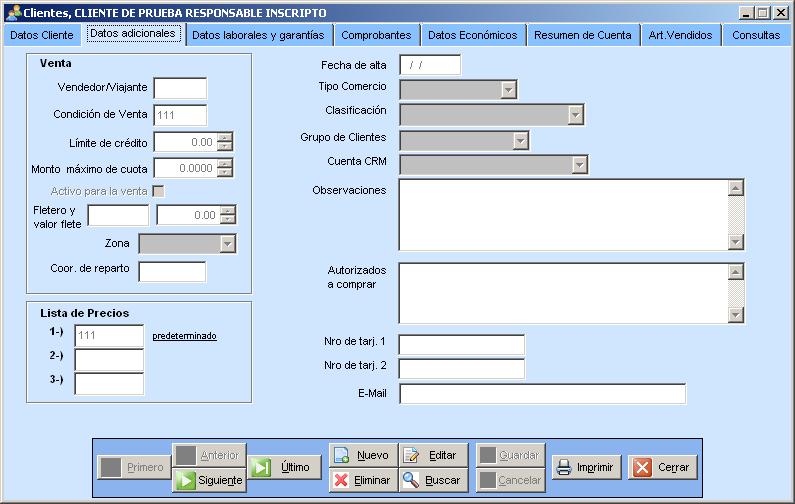Delete record using Eliminar button
This screenshot has width=795, height=504.
(x=362, y=480)
